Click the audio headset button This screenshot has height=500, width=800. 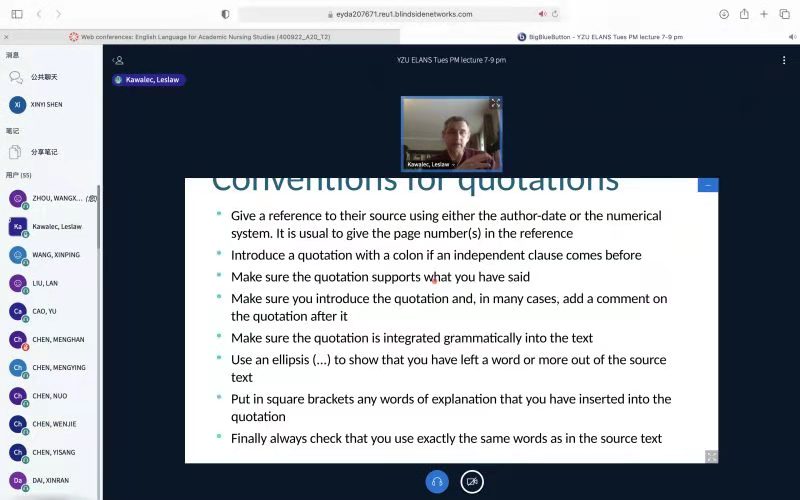click(436, 481)
